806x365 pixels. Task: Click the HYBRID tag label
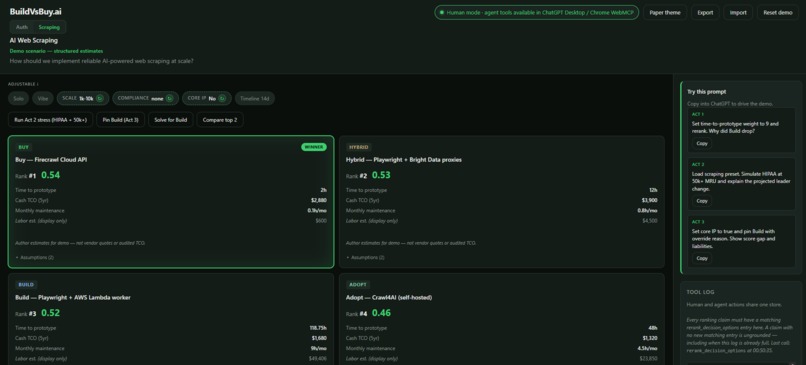click(x=358, y=147)
